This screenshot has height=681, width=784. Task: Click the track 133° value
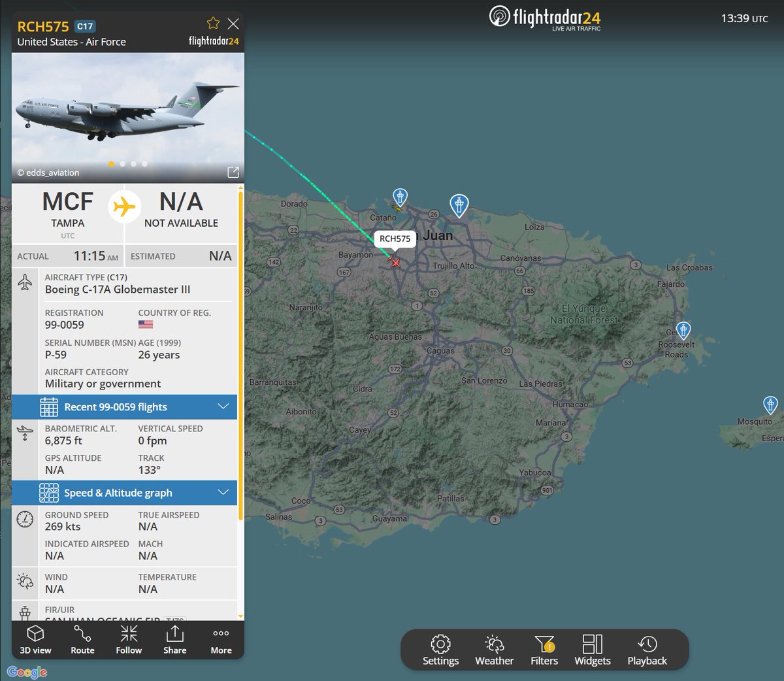pyautogui.click(x=150, y=470)
